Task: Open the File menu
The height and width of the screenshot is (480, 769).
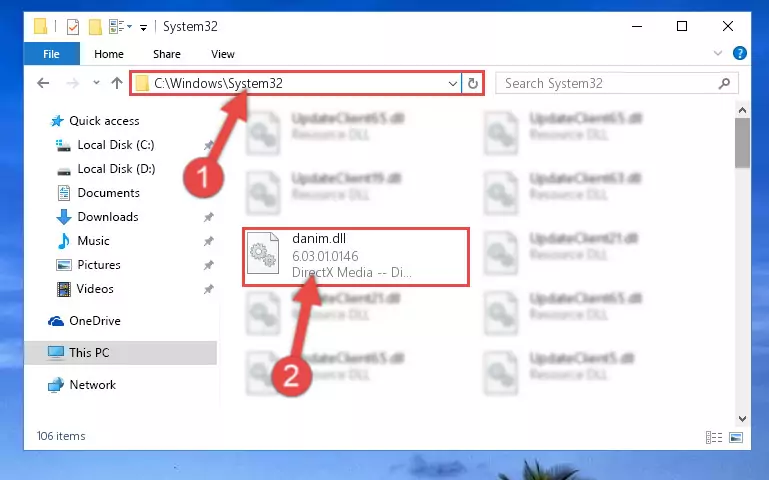Action: pyautogui.click(x=51, y=54)
